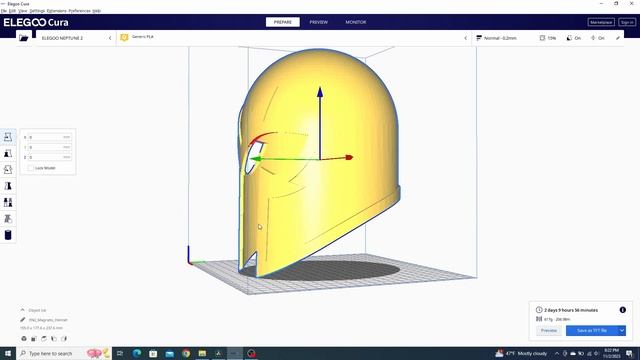Open the Extensions menu

56,11
